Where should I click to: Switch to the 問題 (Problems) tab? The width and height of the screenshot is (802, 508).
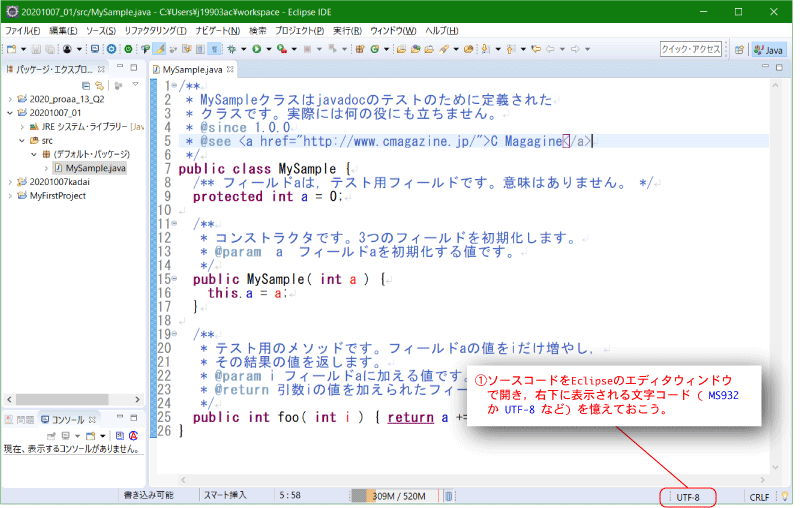point(20,419)
